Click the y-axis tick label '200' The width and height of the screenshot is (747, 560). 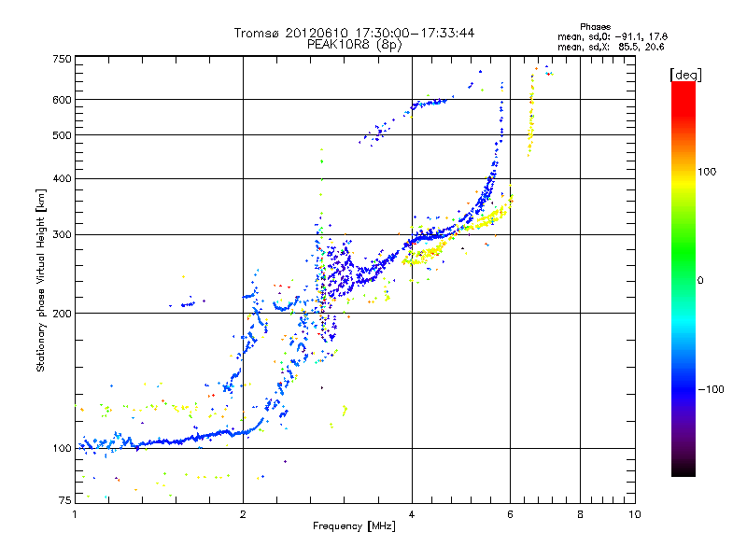point(62,314)
